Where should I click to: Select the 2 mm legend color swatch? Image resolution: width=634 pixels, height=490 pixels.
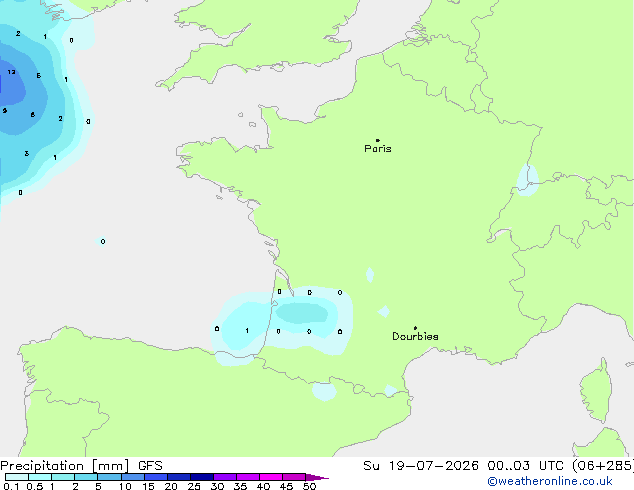pyautogui.click(x=86, y=477)
